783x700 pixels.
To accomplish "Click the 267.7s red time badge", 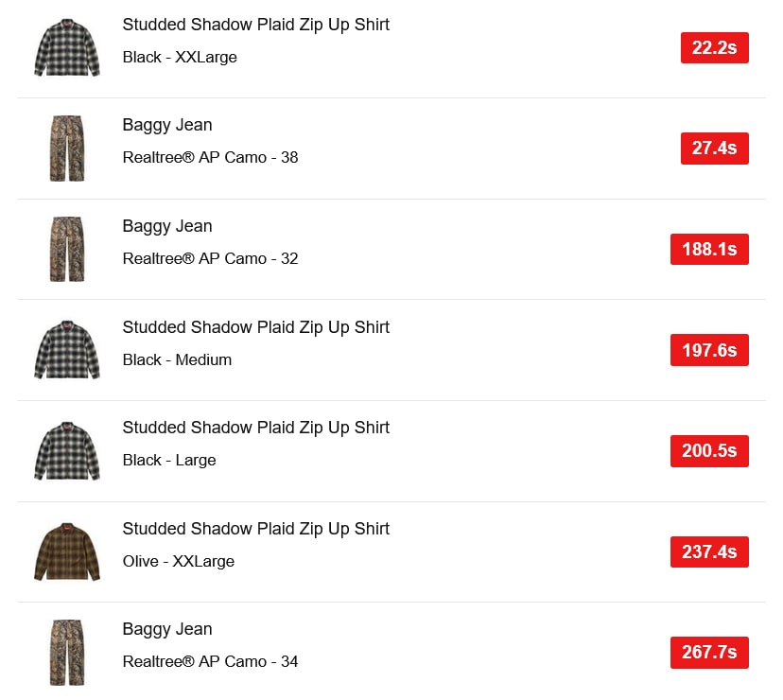I will 709,652.
